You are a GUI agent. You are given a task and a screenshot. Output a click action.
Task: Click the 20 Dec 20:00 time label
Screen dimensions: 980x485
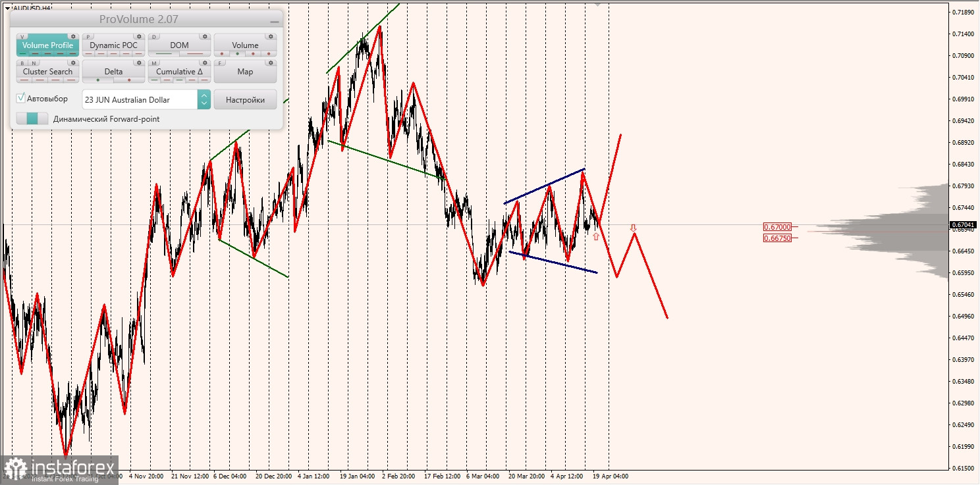(x=275, y=475)
